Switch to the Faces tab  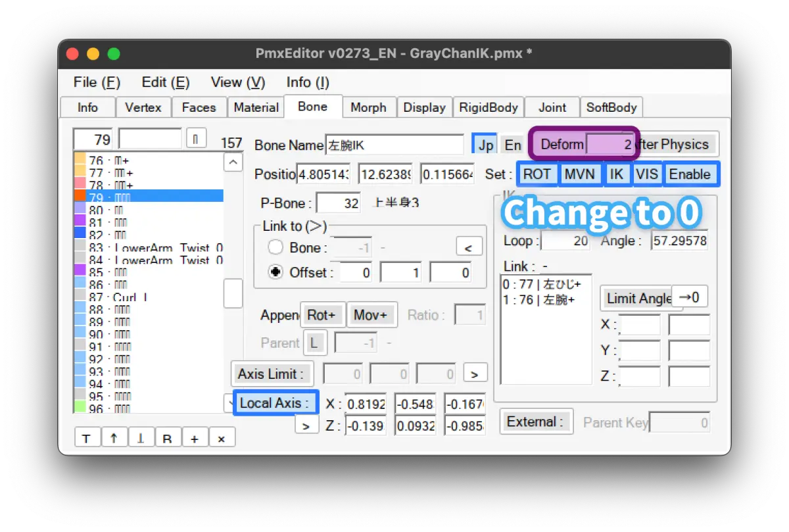point(199,107)
